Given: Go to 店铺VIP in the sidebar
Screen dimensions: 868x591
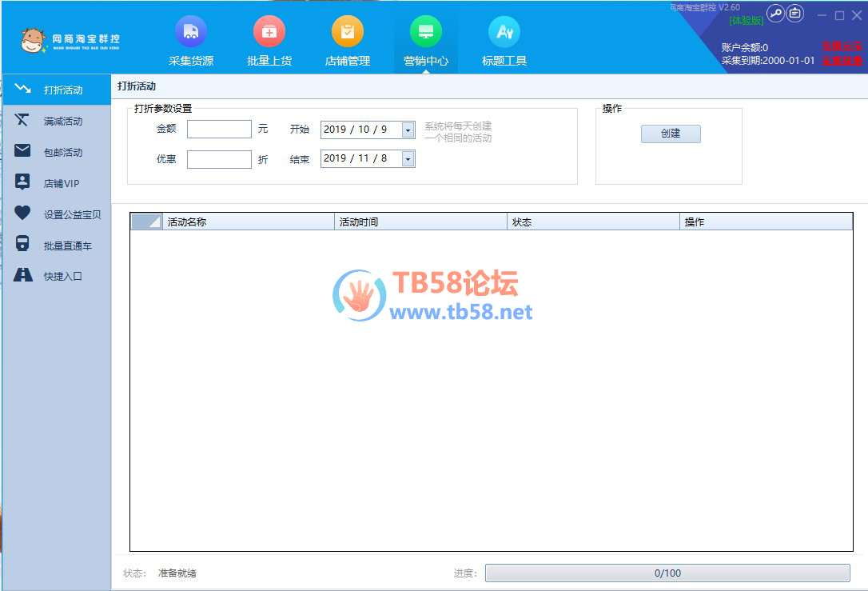Looking at the screenshot, I should [57, 183].
